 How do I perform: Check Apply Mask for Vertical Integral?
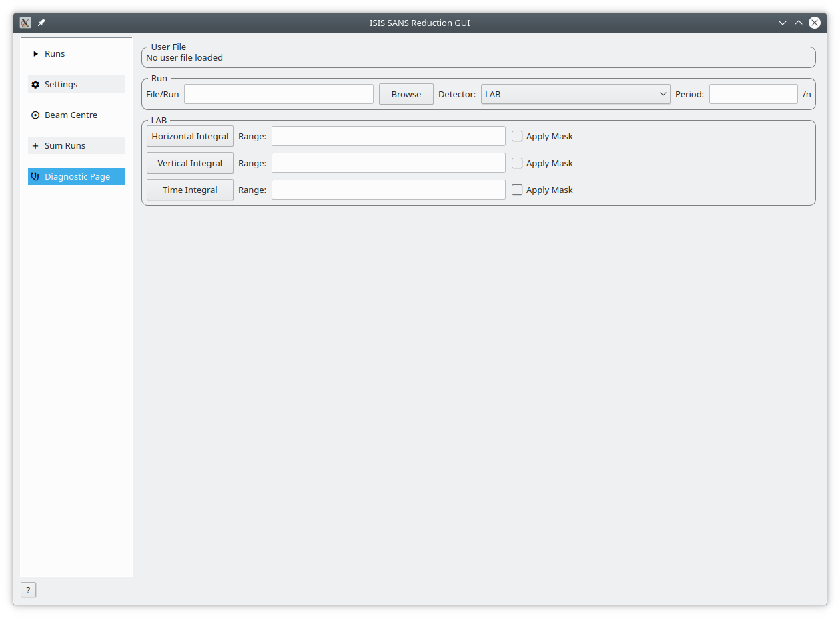tap(517, 163)
